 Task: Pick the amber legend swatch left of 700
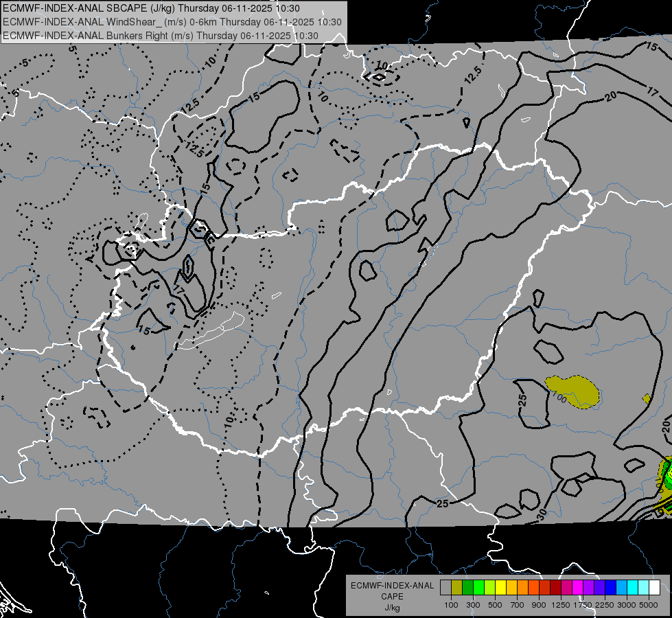click(511, 587)
